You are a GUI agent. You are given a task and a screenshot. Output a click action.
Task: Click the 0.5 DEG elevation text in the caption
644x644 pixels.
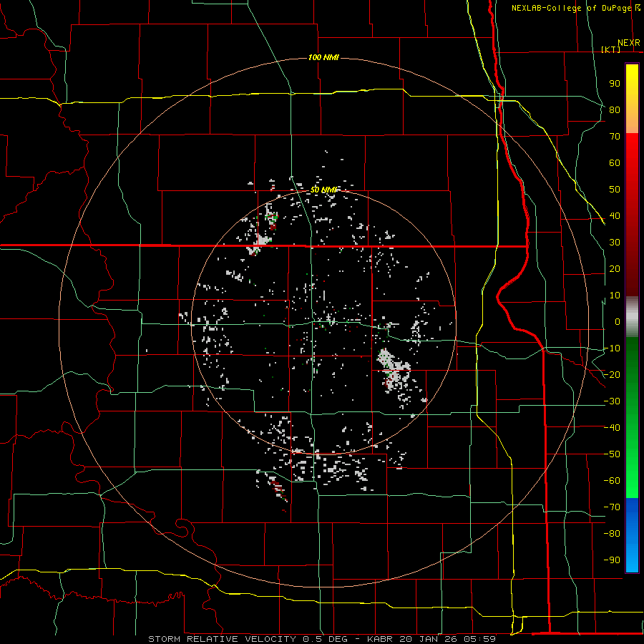[325, 639]
